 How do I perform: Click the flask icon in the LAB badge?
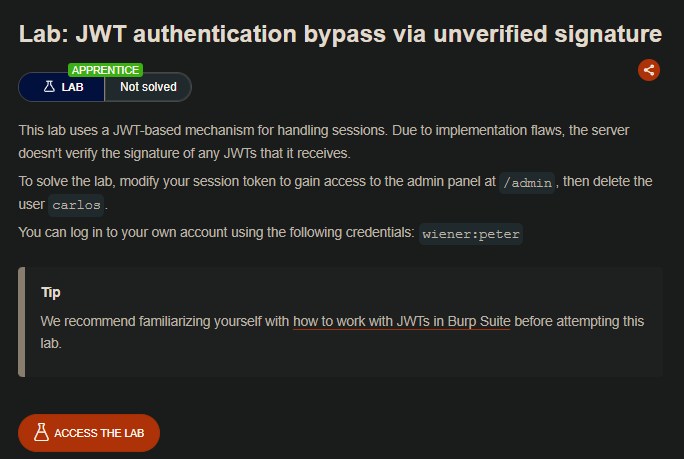[48, 87]
